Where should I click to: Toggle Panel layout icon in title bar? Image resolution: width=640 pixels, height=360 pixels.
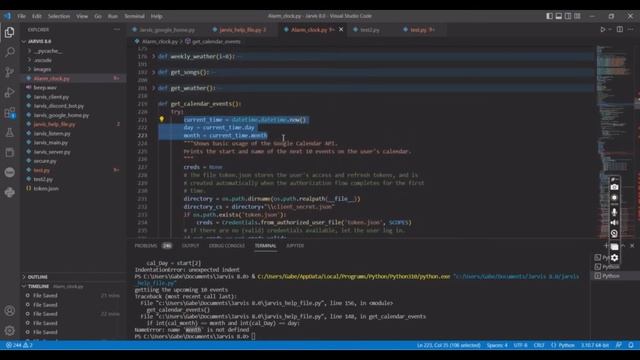click(x=559, y=16)
